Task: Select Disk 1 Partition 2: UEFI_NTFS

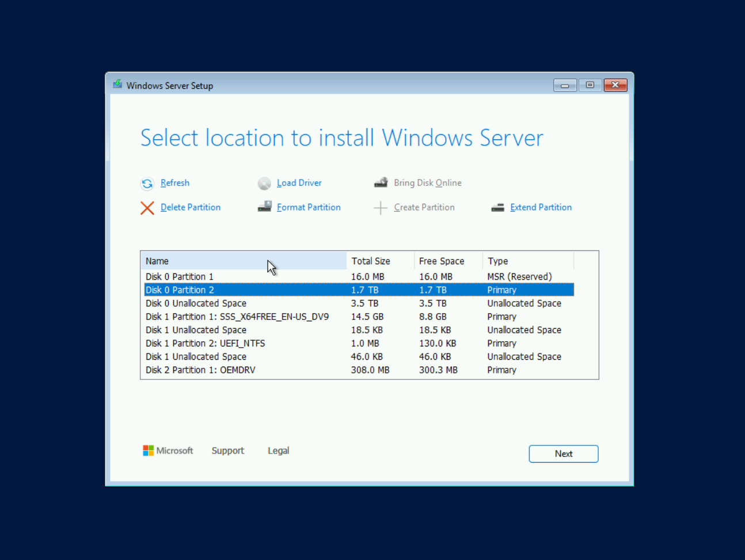Action: [359, 343]
